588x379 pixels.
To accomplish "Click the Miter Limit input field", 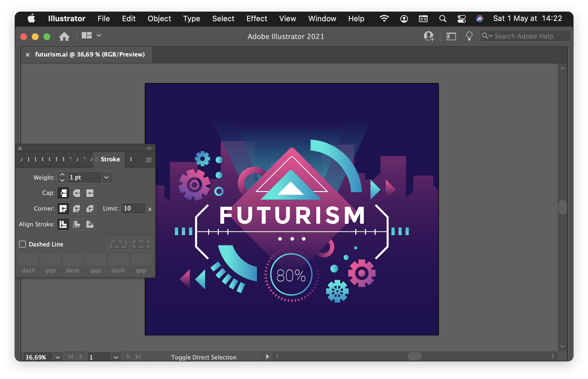I will pos(133,209).
